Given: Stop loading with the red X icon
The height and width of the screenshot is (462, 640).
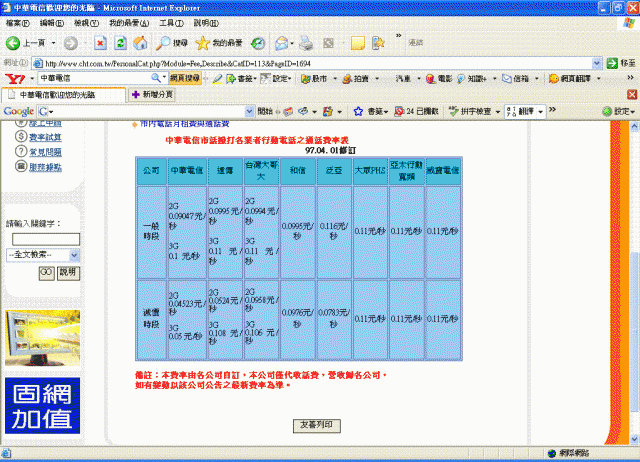Looking at the screenshot, I should (100, 43).
